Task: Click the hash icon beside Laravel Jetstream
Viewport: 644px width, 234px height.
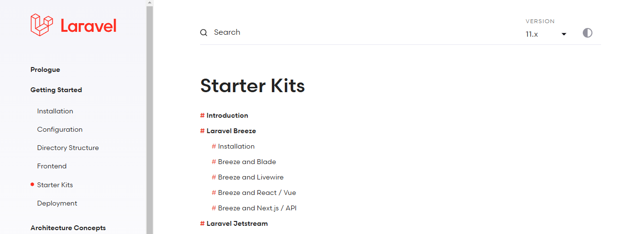Action: (202, 223)
